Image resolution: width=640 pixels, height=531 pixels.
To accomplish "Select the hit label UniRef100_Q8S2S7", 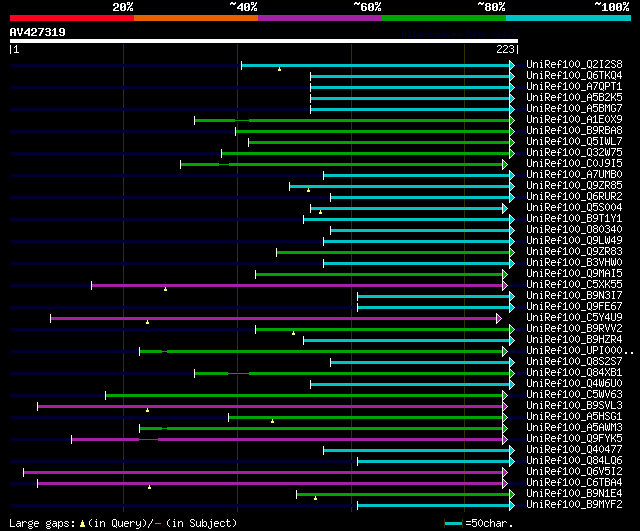I will [574, 362].
